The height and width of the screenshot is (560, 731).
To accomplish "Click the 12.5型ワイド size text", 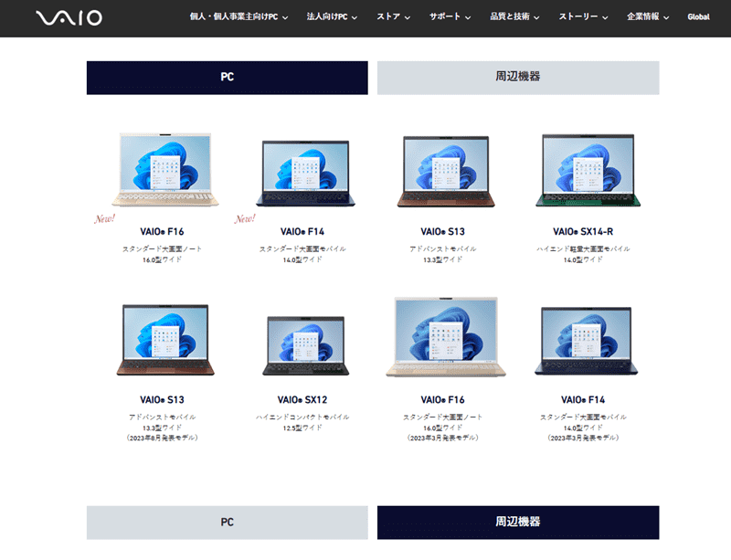I will tap(302, 428).
